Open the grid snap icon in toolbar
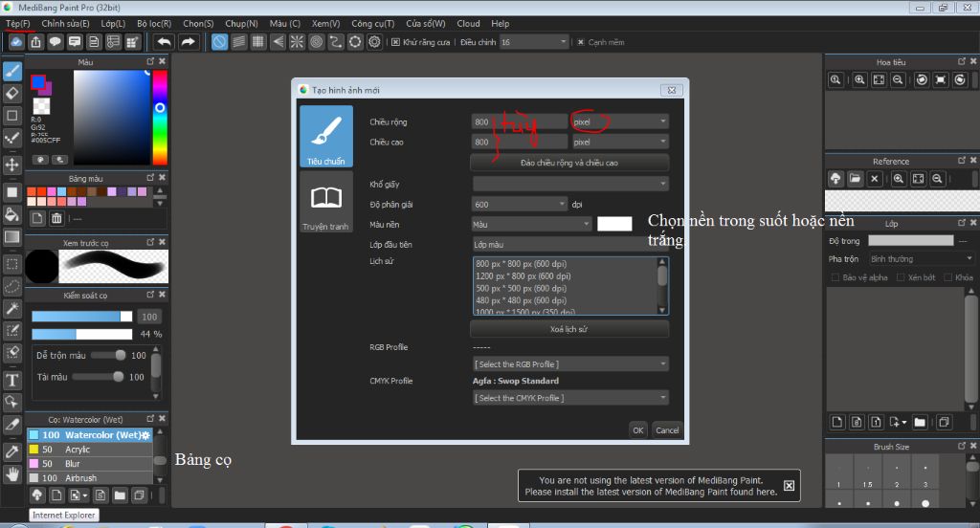The image size is (980, 528). (x=258, y=42)
